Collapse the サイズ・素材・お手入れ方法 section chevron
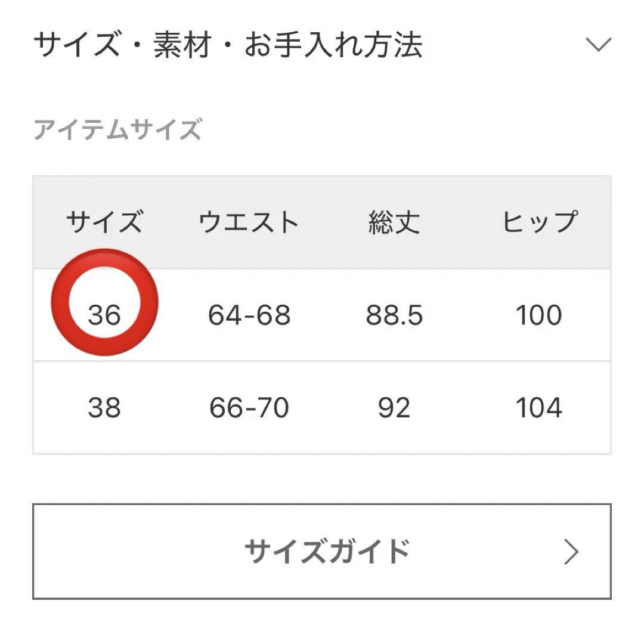Viewport: 644px width, 644px height. pyautogui.click(x=598, y=44)
